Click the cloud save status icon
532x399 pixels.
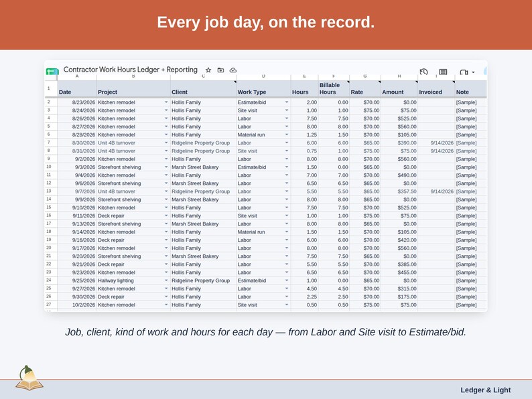click(233, 70)
